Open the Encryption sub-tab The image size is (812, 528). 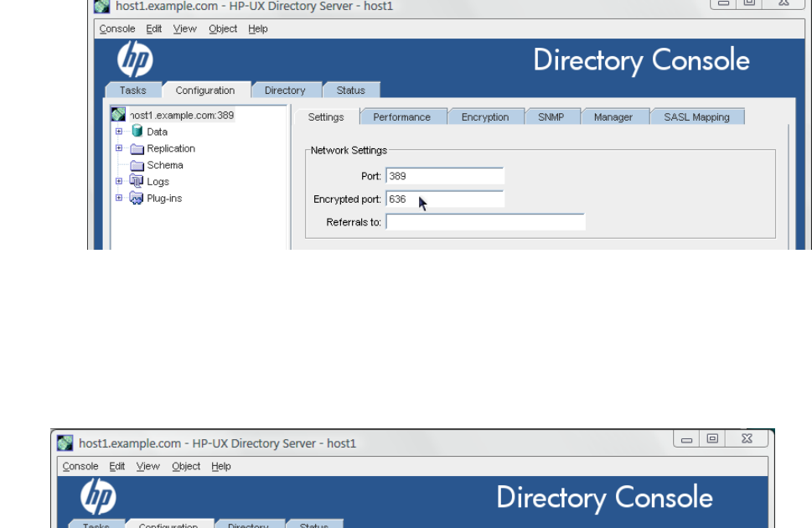pos(485,117)
